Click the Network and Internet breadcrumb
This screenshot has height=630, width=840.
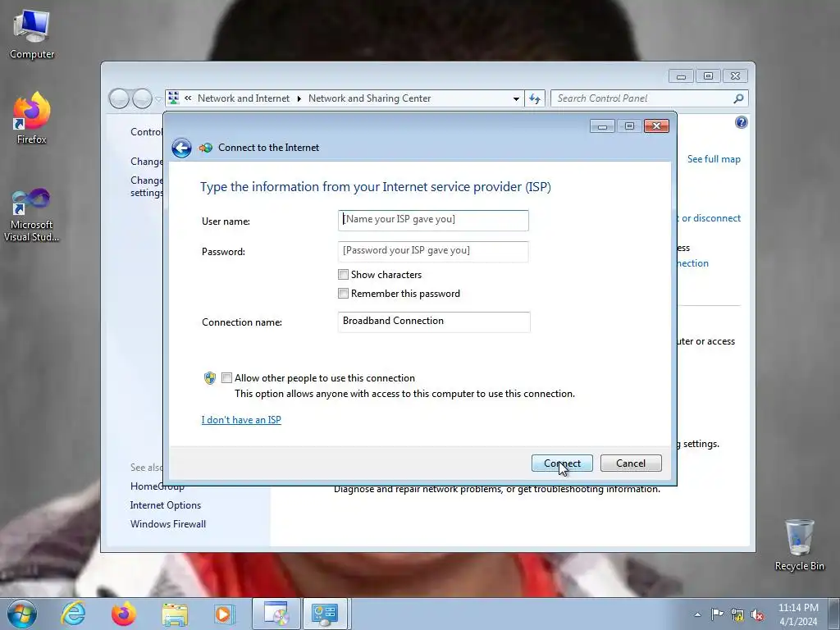coord(243,98)
